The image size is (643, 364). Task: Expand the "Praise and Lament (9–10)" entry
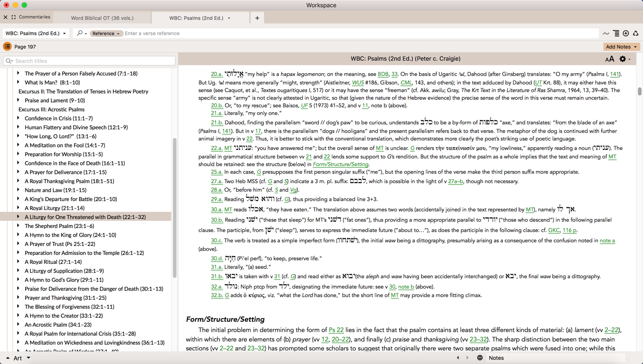point(18,100)
